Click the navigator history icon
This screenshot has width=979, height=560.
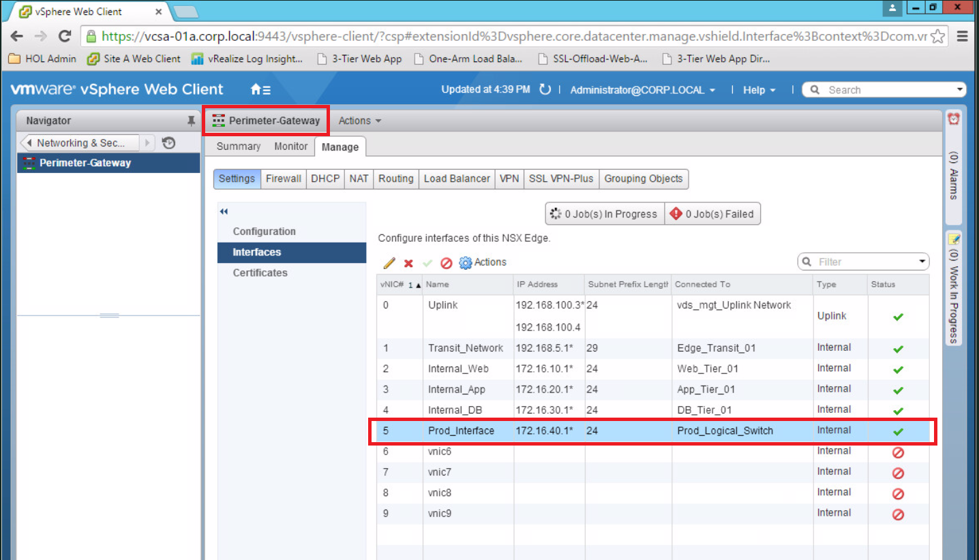pos(169,143)
